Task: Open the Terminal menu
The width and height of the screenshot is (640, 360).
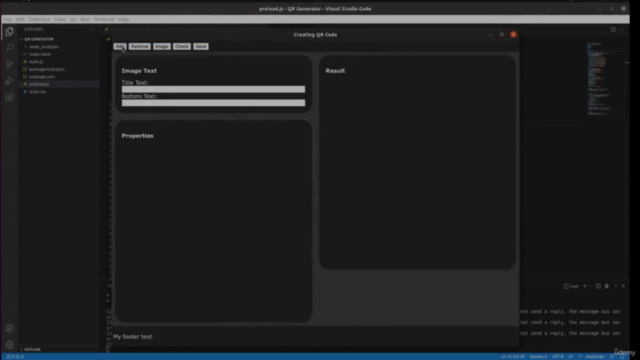Action: click(104, 19)
